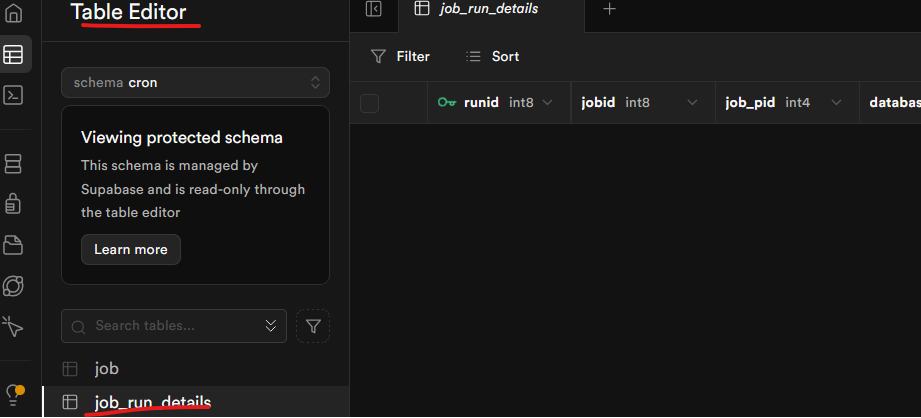This screenshot has height=418, width=921.
Task: Open the Storage folder icon
Action: [x=14, y=244]
